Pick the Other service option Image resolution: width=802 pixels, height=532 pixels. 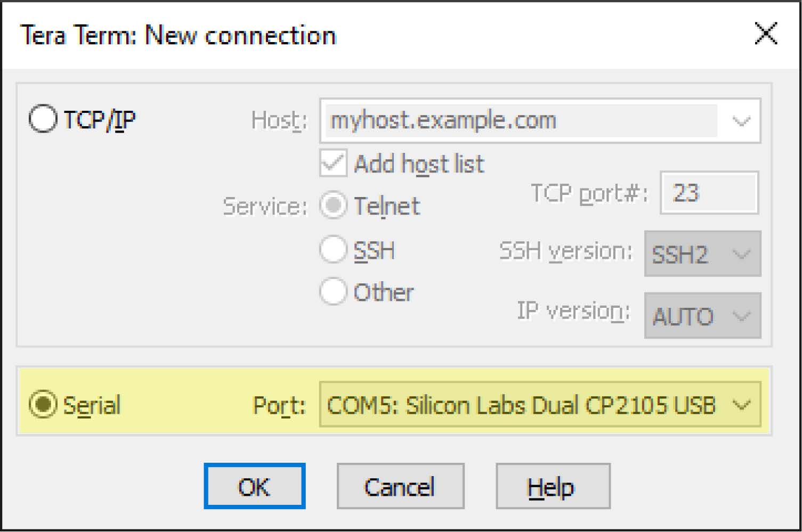334,292
